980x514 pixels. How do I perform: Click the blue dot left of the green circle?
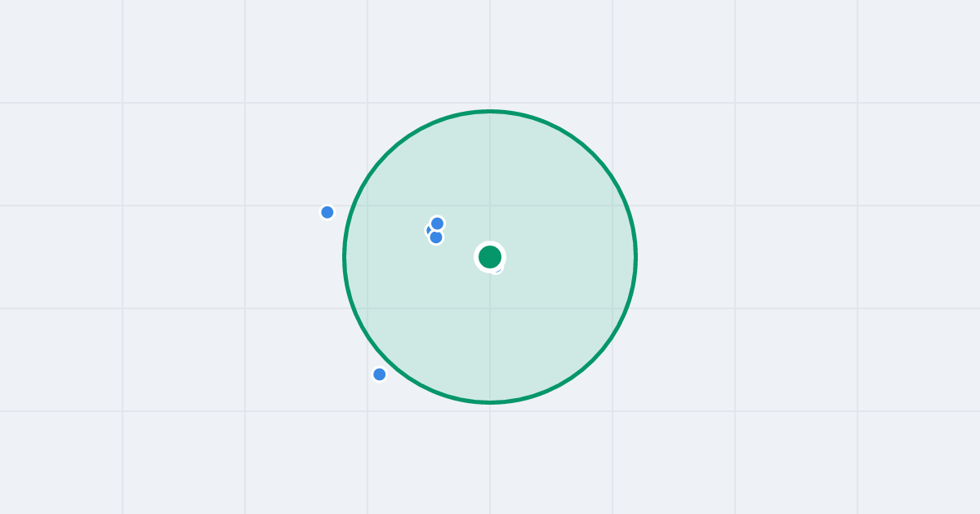tap(327, 212)
